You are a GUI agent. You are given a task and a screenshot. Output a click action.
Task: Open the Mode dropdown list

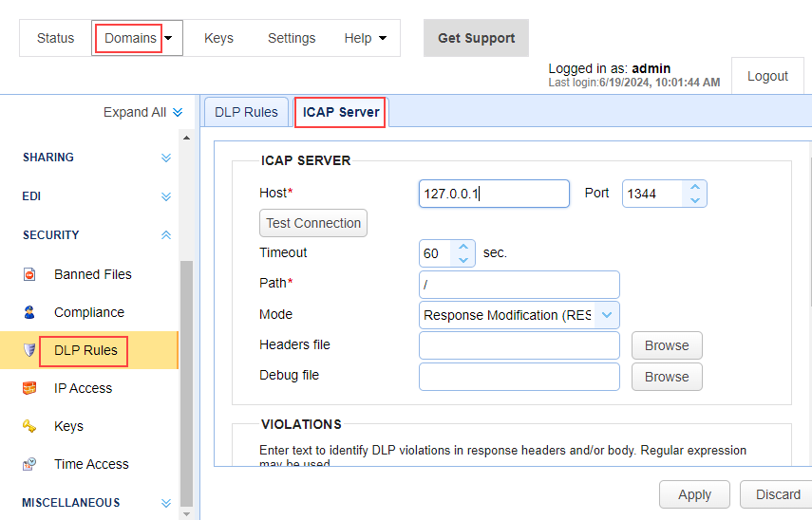[x=607, y=315]
